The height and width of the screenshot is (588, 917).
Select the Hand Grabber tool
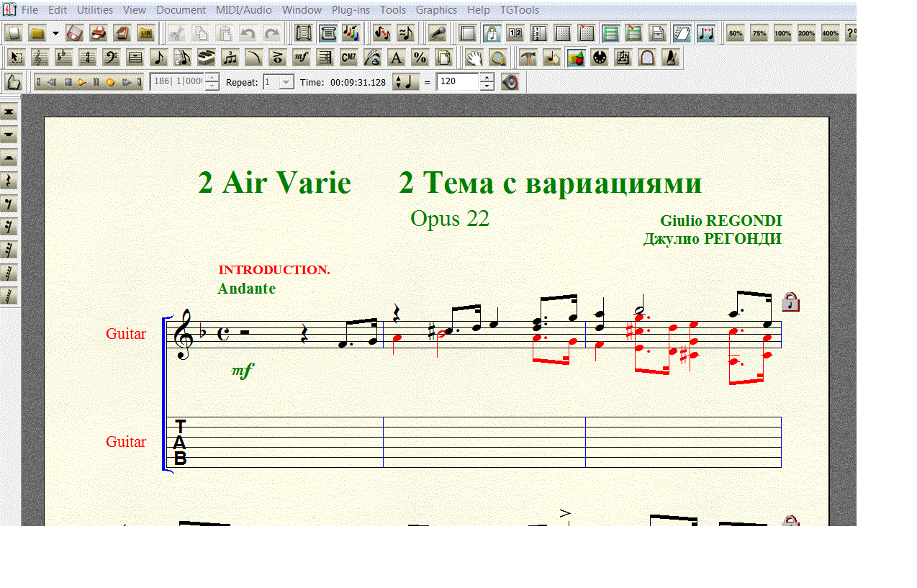[x=474, y=57]
